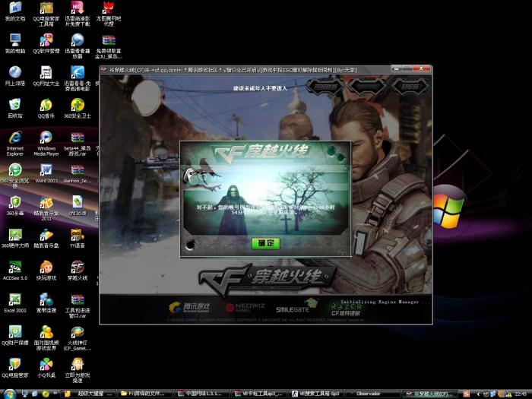Open cfd3d.dll file on desktop
Viewport: 532px width, 399px height.
tap(78, 206)
